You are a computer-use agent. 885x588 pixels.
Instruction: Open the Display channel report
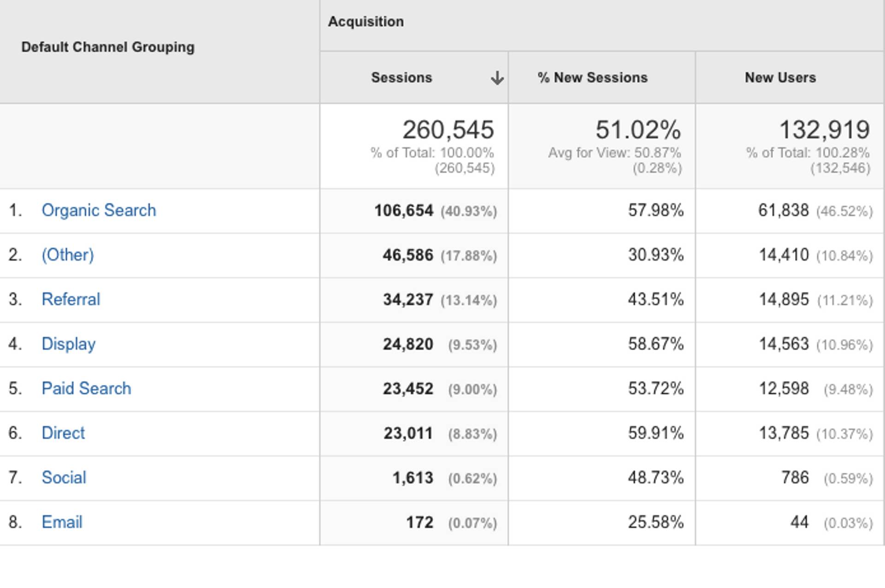pos(68,344)
